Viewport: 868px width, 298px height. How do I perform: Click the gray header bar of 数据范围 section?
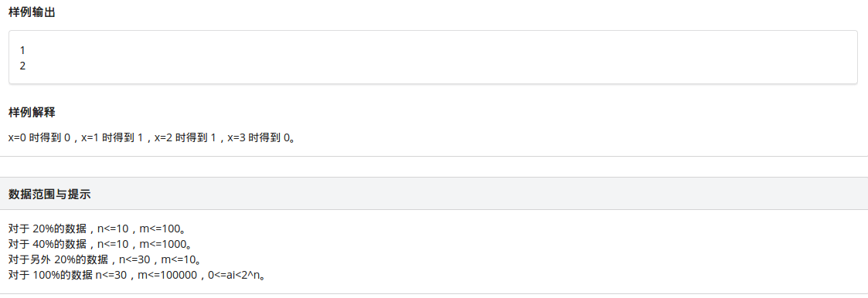point(434,194)
